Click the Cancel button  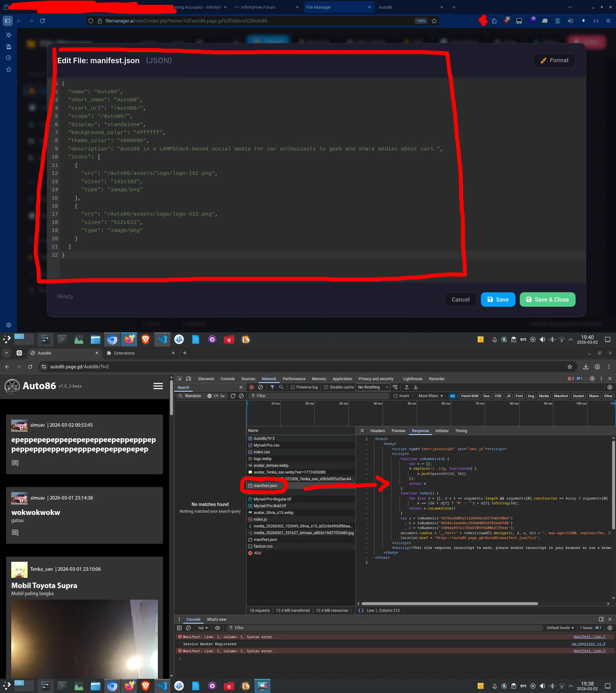click(x=460, y=300)
